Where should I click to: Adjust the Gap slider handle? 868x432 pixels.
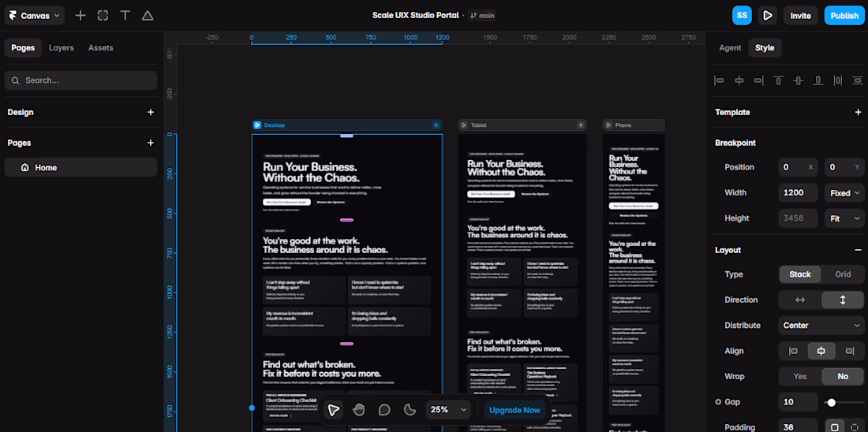(x=831, y=402)
